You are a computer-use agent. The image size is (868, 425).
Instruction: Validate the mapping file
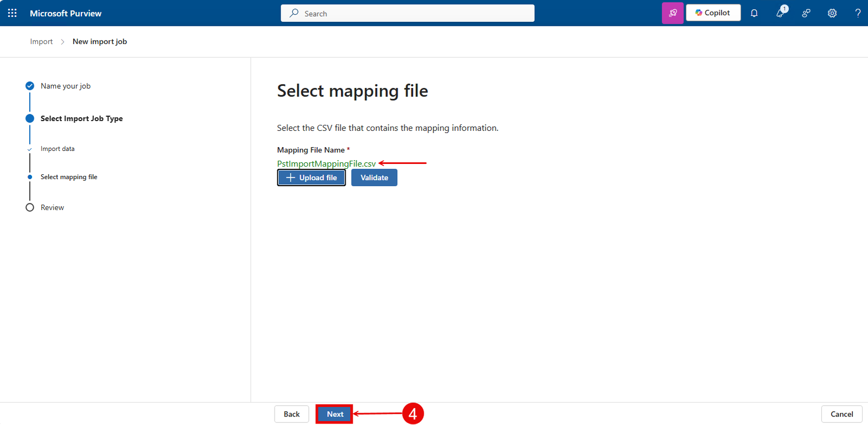374,177
